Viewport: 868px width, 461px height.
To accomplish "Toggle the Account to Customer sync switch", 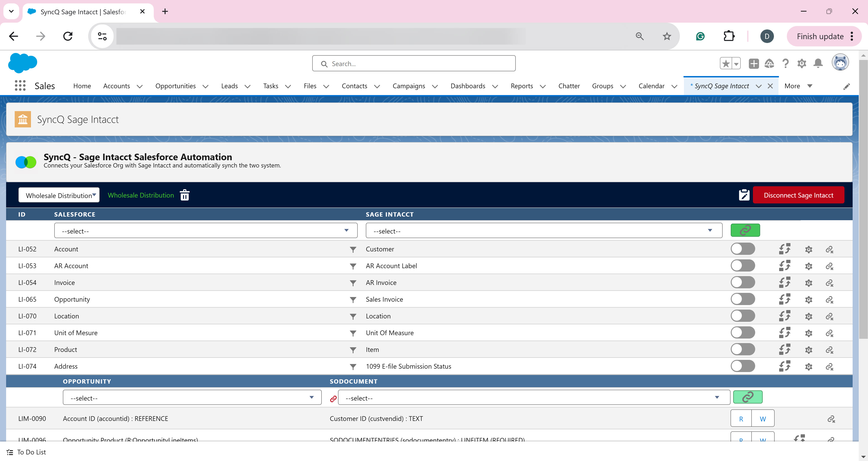I will pos(743,249).
